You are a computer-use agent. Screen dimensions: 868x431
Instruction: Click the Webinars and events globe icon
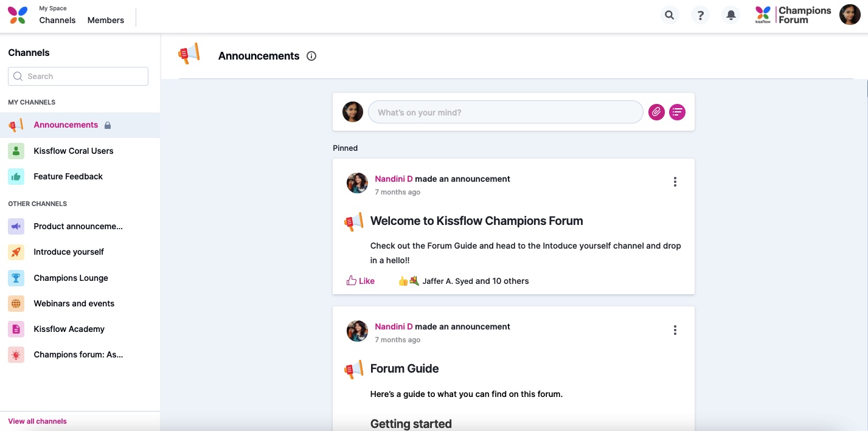click(x=16, y=303)
